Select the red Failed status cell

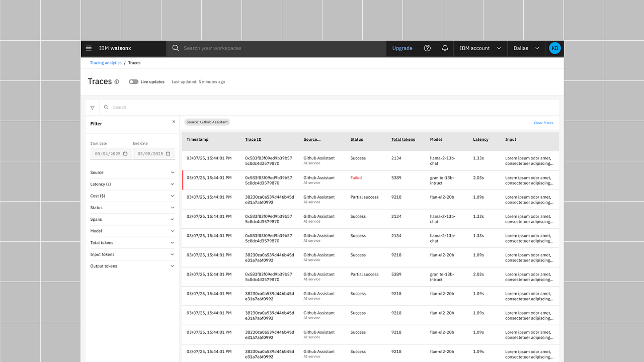coord(356,178)
